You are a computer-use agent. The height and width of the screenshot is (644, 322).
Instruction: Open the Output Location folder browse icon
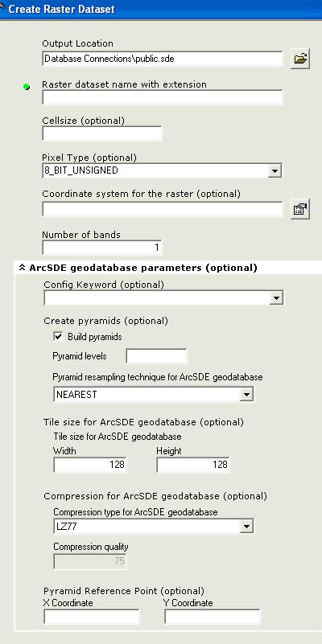(x=300, y=59)
